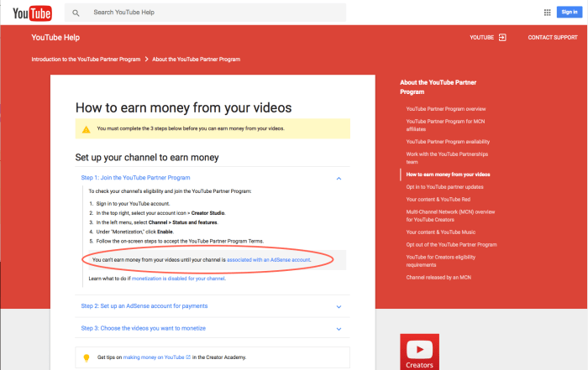
Task: Open Introduction to the YouTube Partner Program breadcrumb
Action: 86,60
